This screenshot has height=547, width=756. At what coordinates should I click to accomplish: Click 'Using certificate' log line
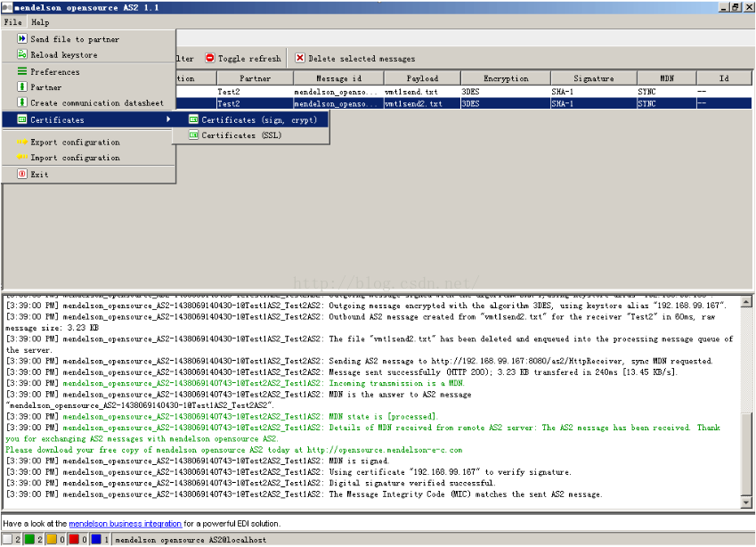pyautogui.click(x=289, y=472)
